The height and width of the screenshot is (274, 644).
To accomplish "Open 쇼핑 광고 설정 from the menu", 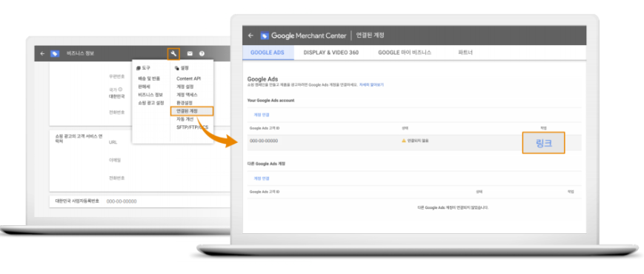I will 151,103.
